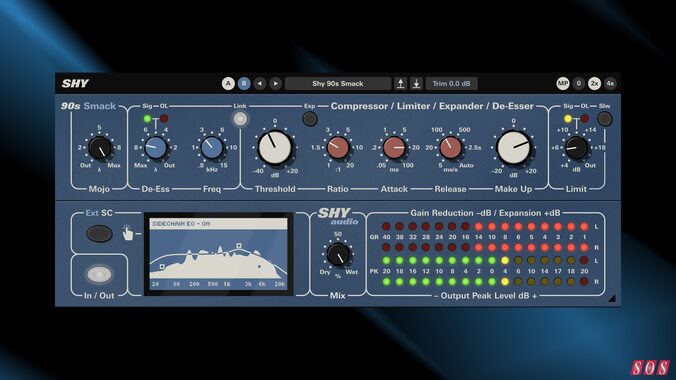The width and height of the screenshot is (676, 380).
Task: Click the window resize corner handle
Action: coord(612,298)
